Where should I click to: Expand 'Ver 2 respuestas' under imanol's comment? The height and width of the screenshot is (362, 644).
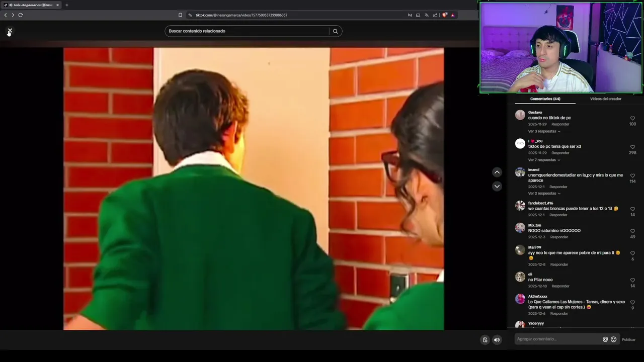(544, 193)
